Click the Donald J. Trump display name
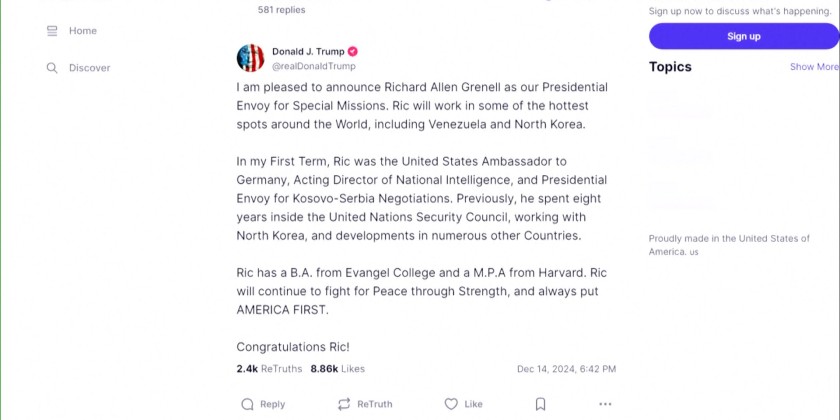The width and height of the screenshot is (840, 420). click(x=308, y=52)
